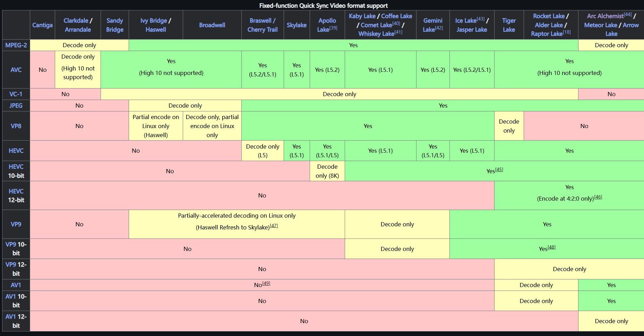Click the Broadwell column header link
Screen dimensions: 644x336
tap(212, 25)
